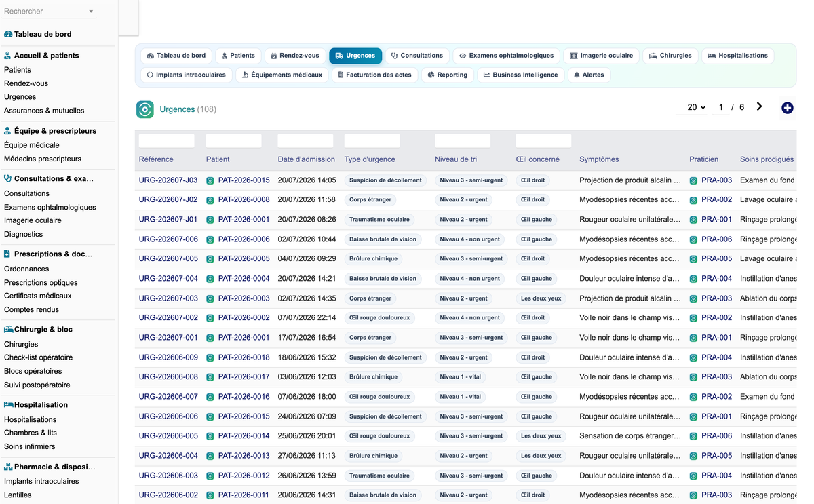The image size is (814, 504).
Task: Open Business Intelligence tab
Action: click(x=520, y=75)
